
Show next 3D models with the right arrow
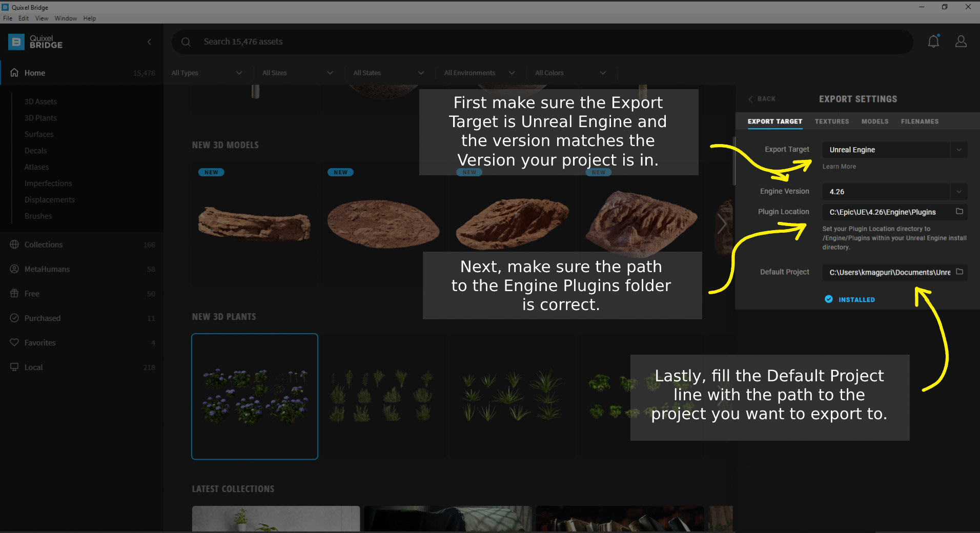pyautogui.click(x=722, y=223)
